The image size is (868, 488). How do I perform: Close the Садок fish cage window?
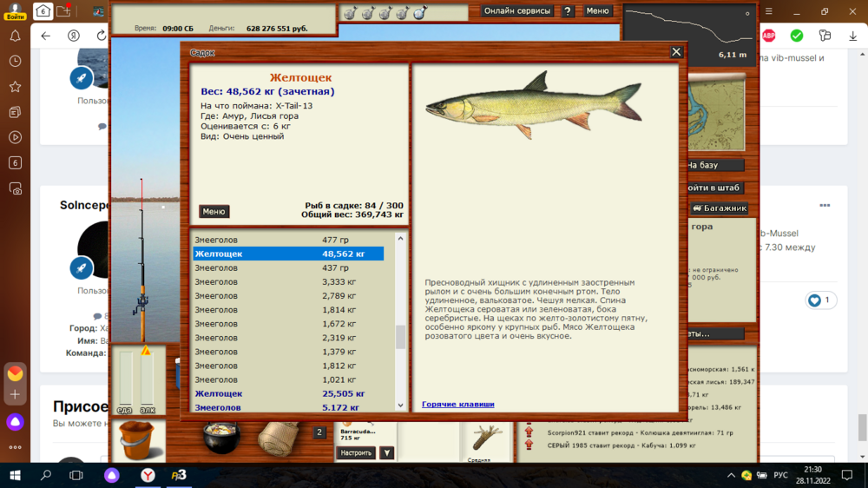676,52
